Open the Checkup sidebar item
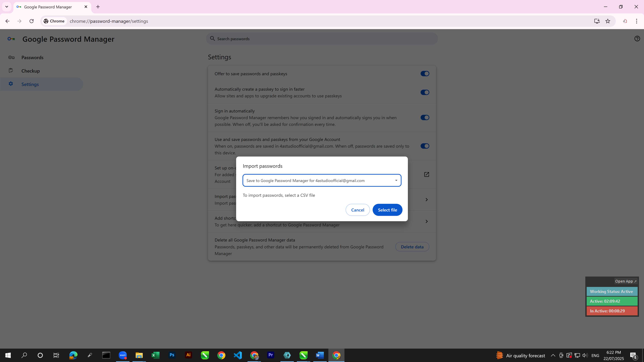The image size is (644, 362). pyautogui.click(x=41, y=71)
